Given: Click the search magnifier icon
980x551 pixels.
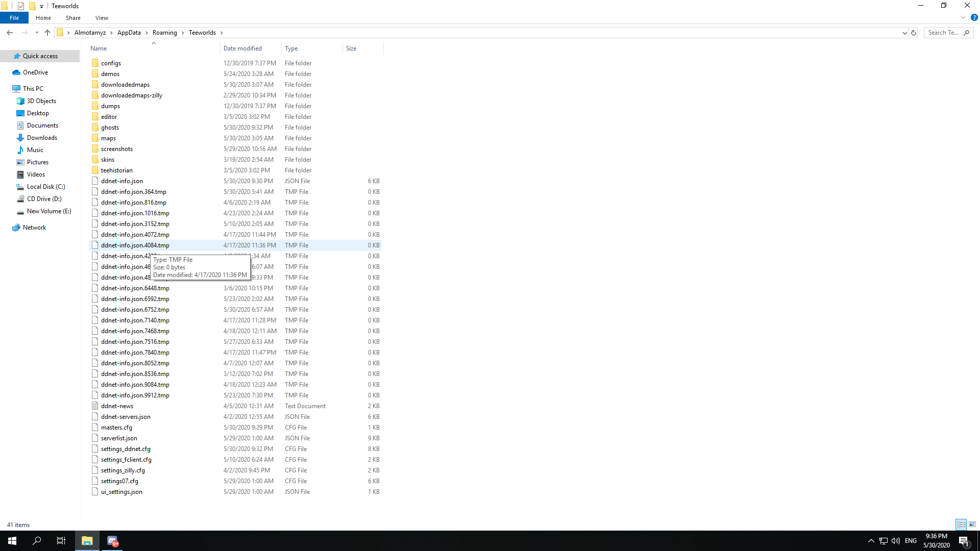Looking at the screenshot, I should coord(966,33).
